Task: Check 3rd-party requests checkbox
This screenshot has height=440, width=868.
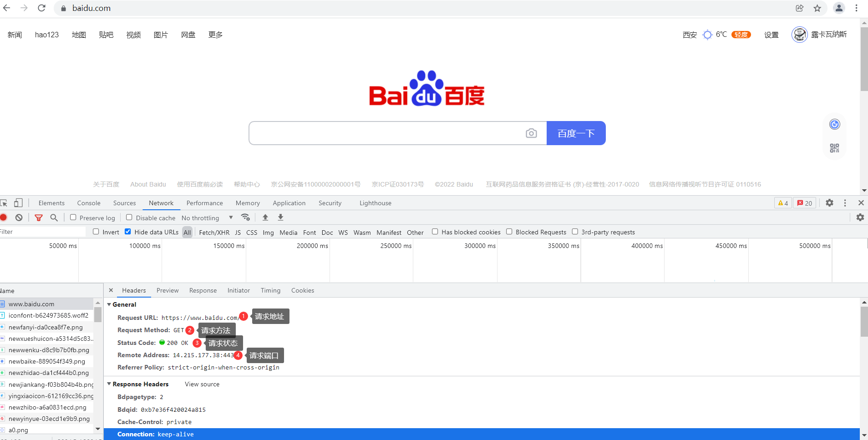Action: point(575,232)
